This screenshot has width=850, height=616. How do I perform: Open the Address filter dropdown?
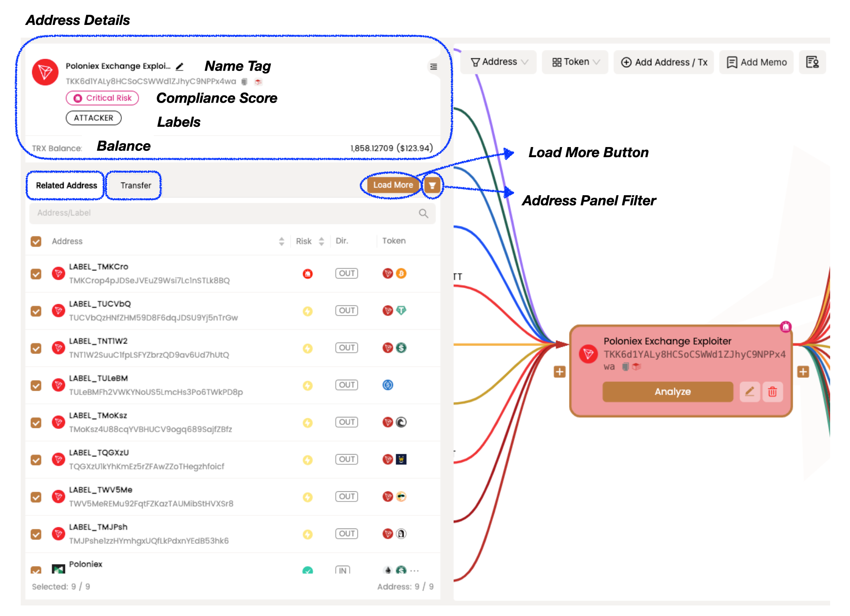pos(499,62)
